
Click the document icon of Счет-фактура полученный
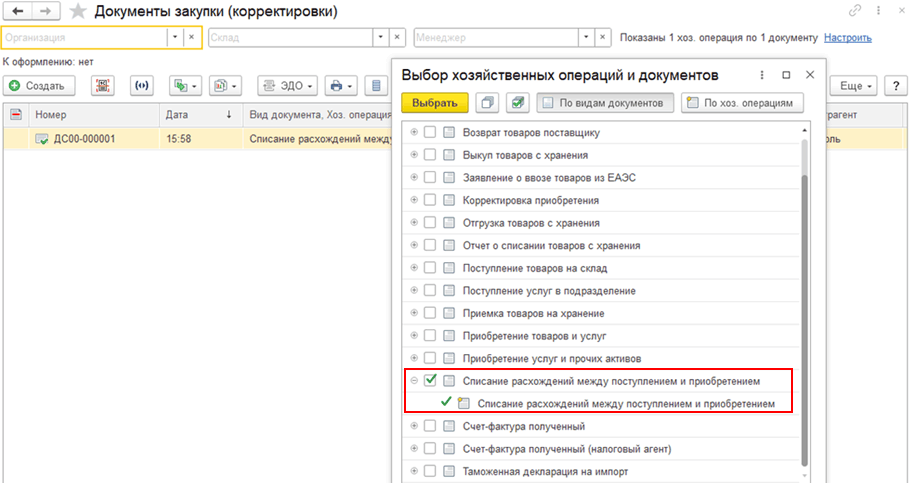click(449, 426)
